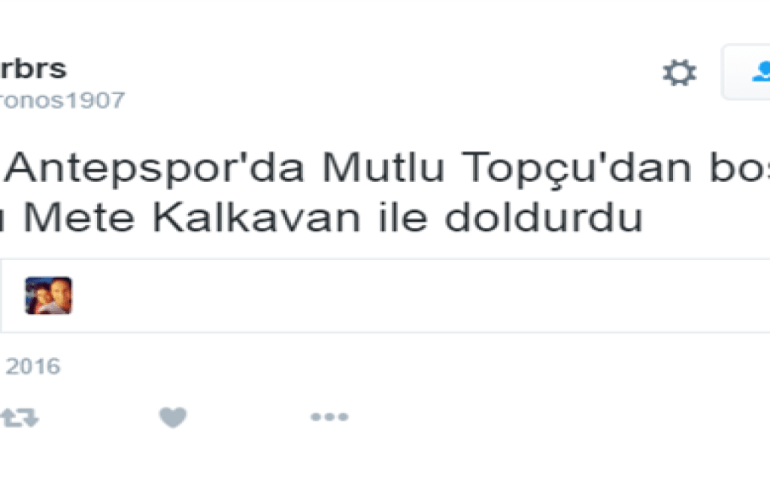Open the gear settings menu
The width and height of the screenshot is (770, 485).
tap(679, 73)
